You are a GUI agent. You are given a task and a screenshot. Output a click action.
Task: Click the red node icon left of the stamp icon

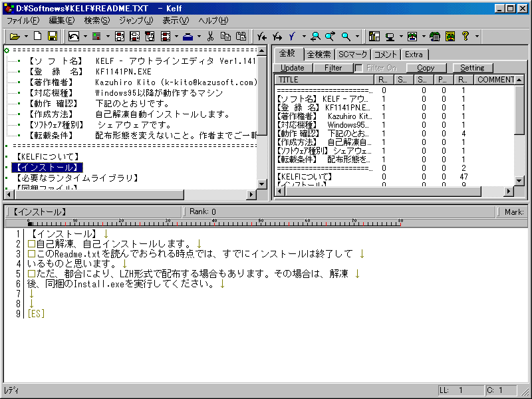[x=166, y=37]
